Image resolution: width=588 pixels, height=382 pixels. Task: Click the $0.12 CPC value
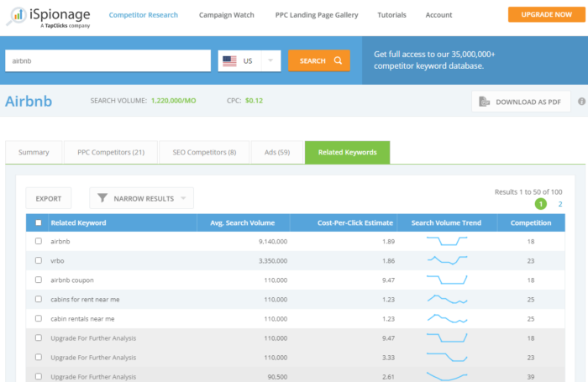(254, 101)
